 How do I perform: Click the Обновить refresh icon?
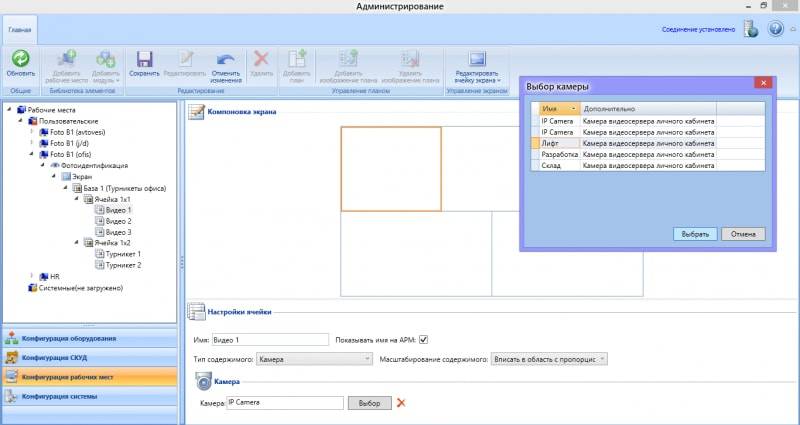(20, 60)
